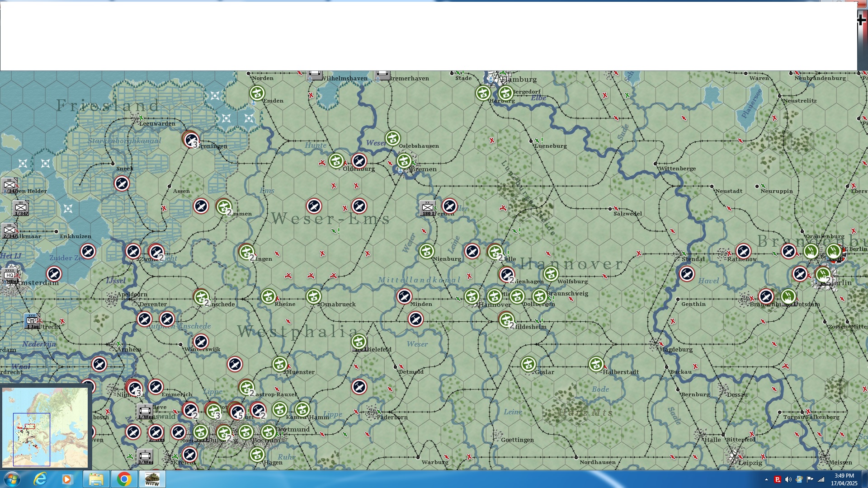This screenshot has height=488, width=868.
Task: Select the green airbase stack at Hildesheim
Action: pos(506,320)
